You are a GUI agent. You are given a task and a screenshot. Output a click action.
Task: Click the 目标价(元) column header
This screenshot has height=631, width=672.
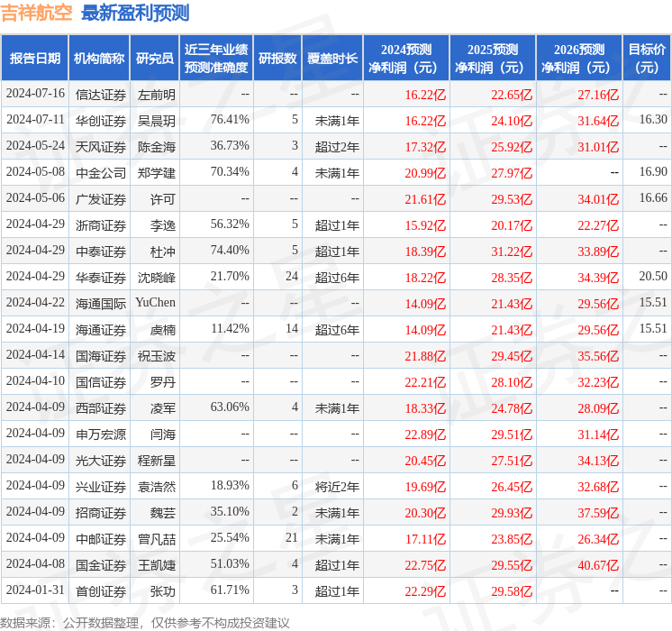pyautogui.click(x=647, y=58)
